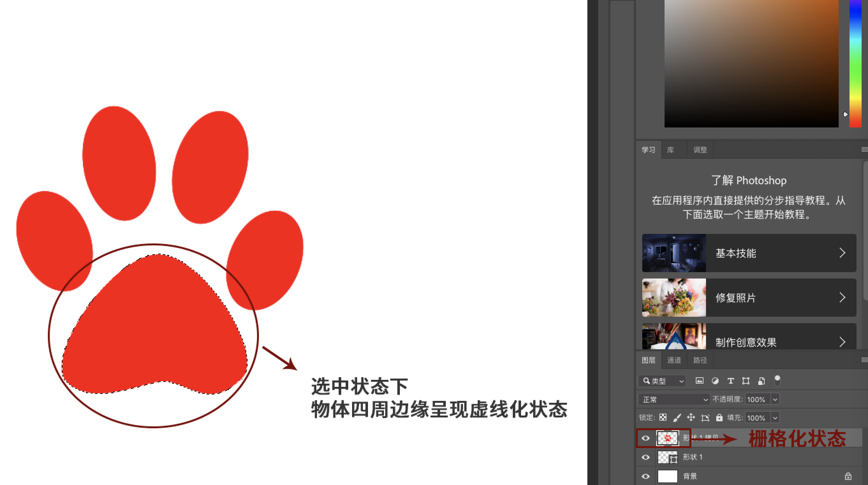Image resolution: width=868 pixels, height=485 pixels.
Task: Toggle visibility of the 形状 1 layer
Action: pos(646,457)
